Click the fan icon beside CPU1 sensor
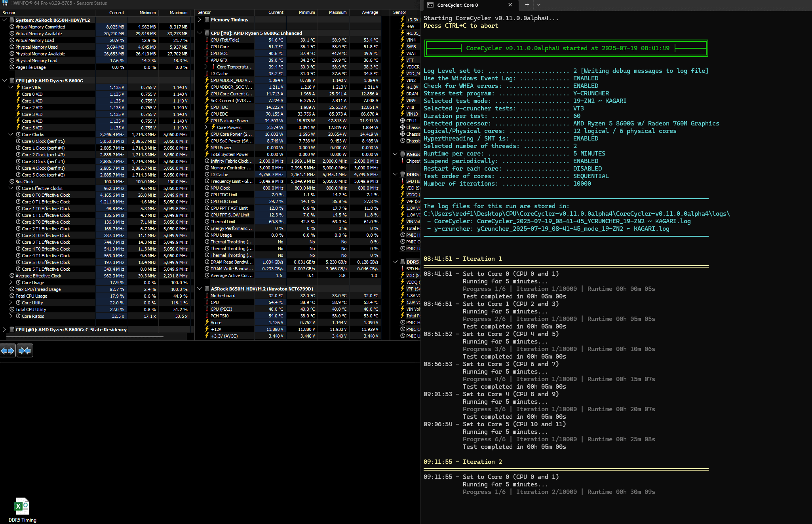The height and width of the screenshot is (524, 812). tap(403, 121)
